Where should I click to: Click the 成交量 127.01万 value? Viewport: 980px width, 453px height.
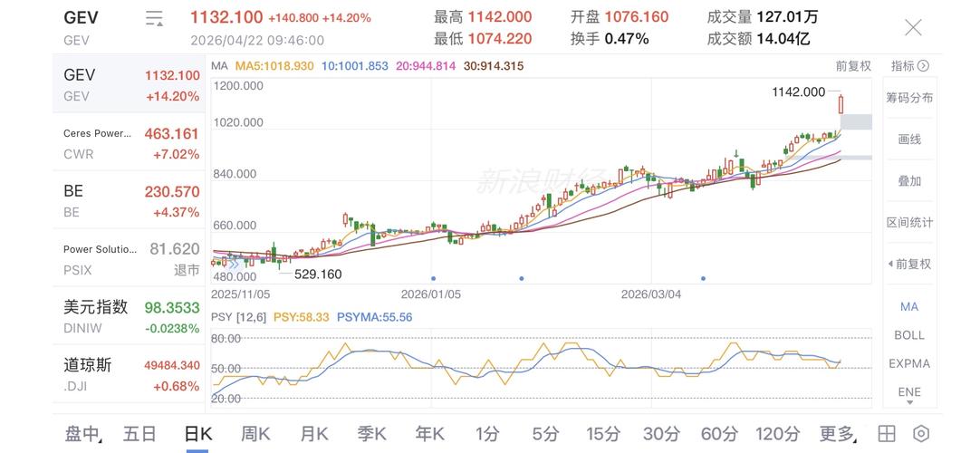pyautogui.click(x=763, y=17)
